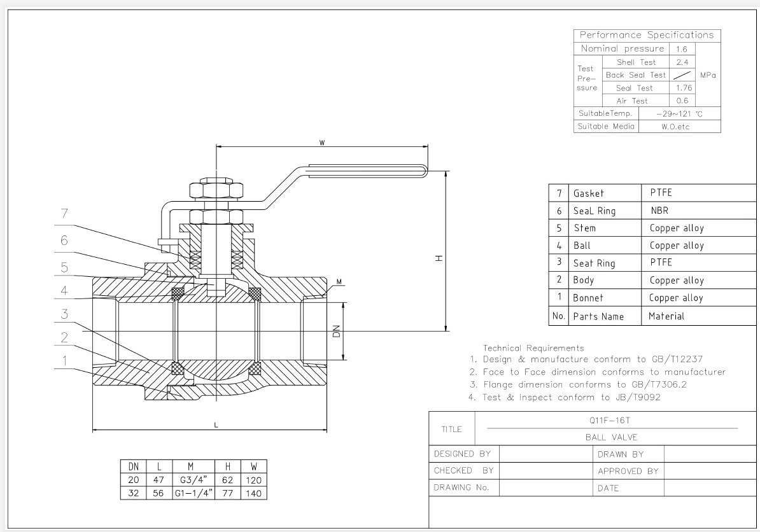Select requirement mentioning GB/T7306.2
The image size is (760, 532).
pos(578,385)
